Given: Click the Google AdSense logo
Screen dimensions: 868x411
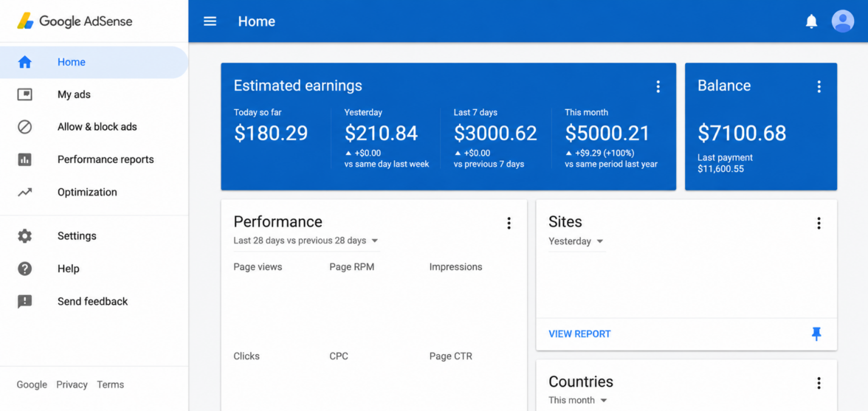Looking at the screenshot, I should pos(75,21).
